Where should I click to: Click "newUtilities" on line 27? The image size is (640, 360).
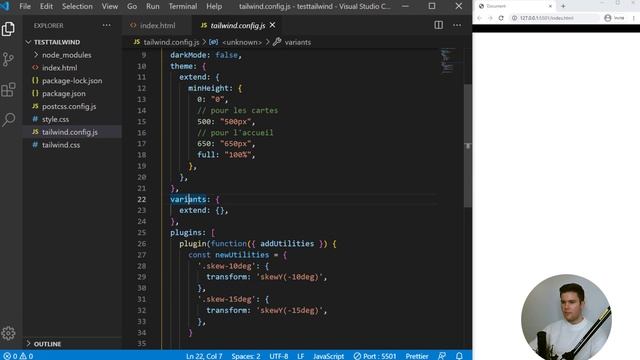point(242,255)
